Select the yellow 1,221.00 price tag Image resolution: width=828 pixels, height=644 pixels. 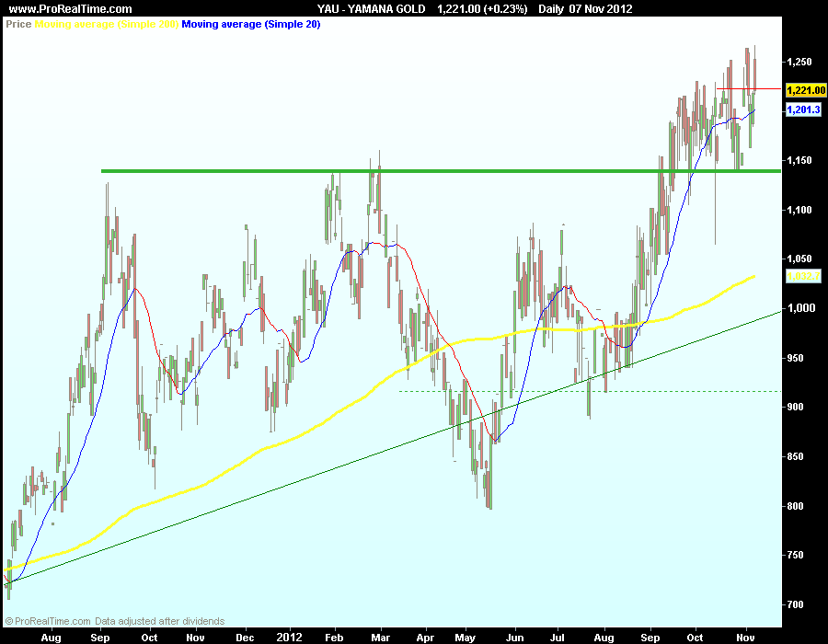click(x=806, y=90)
